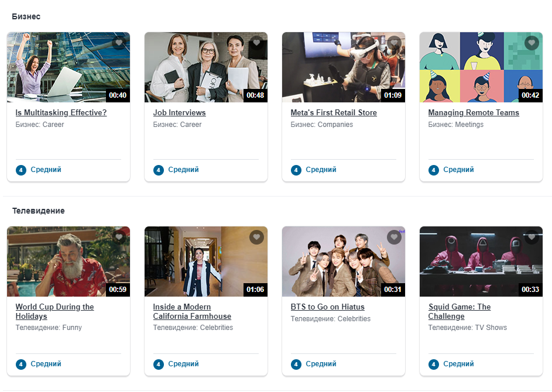Play Meta's First Retail Store thumbnail
The image size is (552, 392).
click(x=344, y=67)
